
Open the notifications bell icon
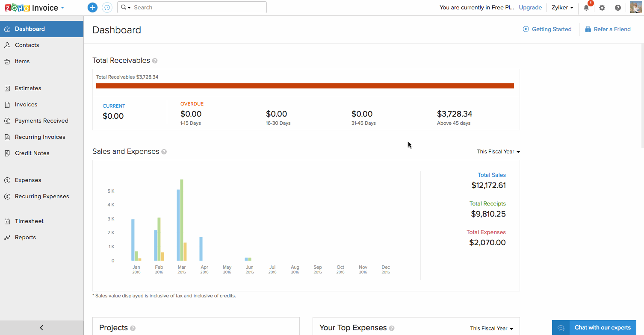tap(586, 8)
